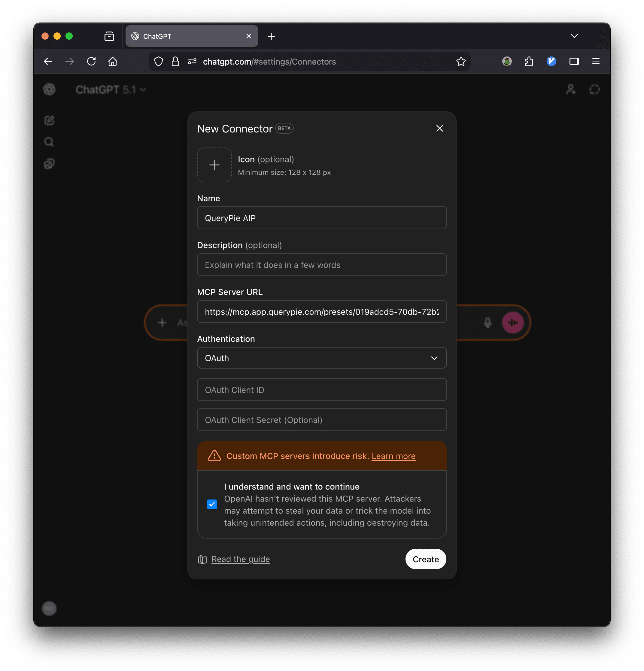This screenshot has height=671, width=644.
Task: Click the add people icon top right
Action: [570, 89]
